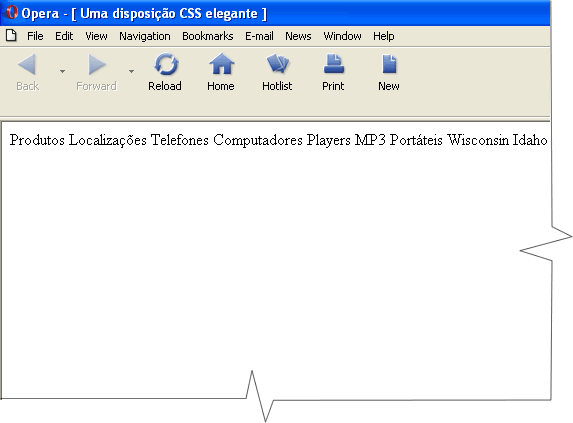Click the Forward arrow icon
573x423 pixels.
pos(97,65)
